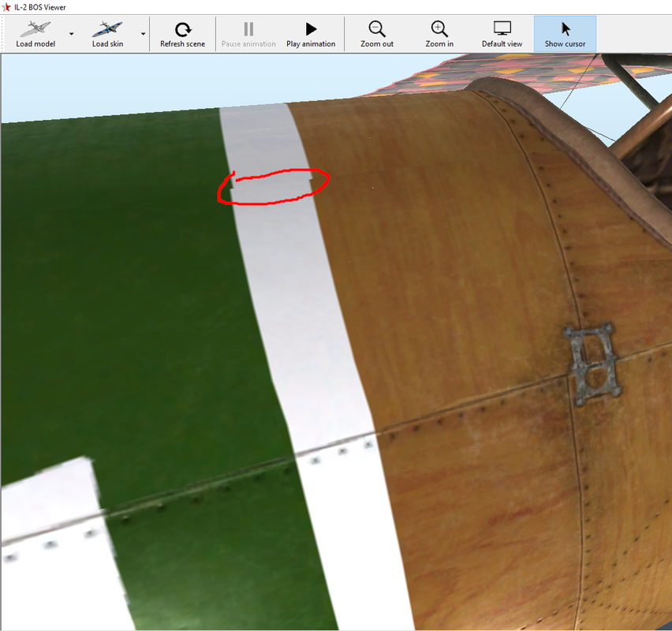The image size is (672, 631).
Task: Click the IL-2 BOS Viewer title icon
Action: [x=6, y=7]
